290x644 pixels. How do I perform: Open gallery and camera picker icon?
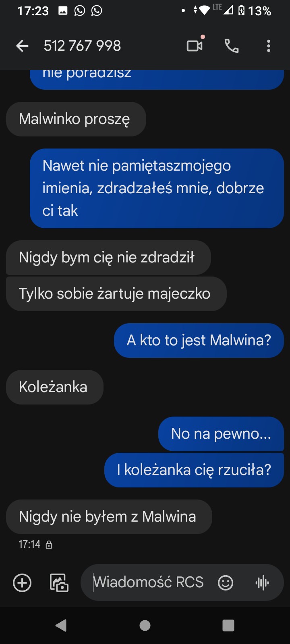tap(59, 582)
